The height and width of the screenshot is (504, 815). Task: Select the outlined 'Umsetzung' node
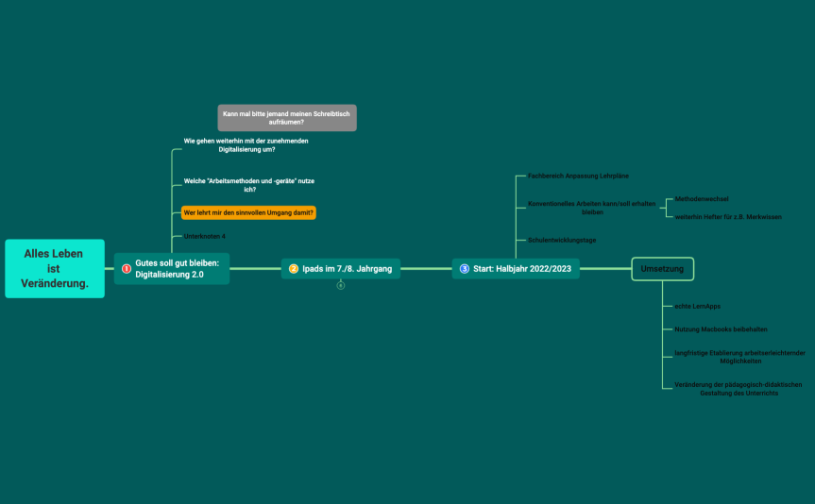click(662, 269)
